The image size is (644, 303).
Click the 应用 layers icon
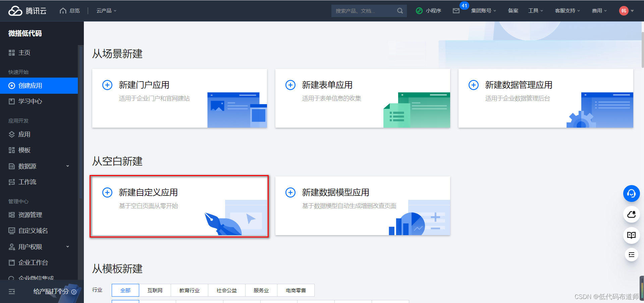[12, 134]
